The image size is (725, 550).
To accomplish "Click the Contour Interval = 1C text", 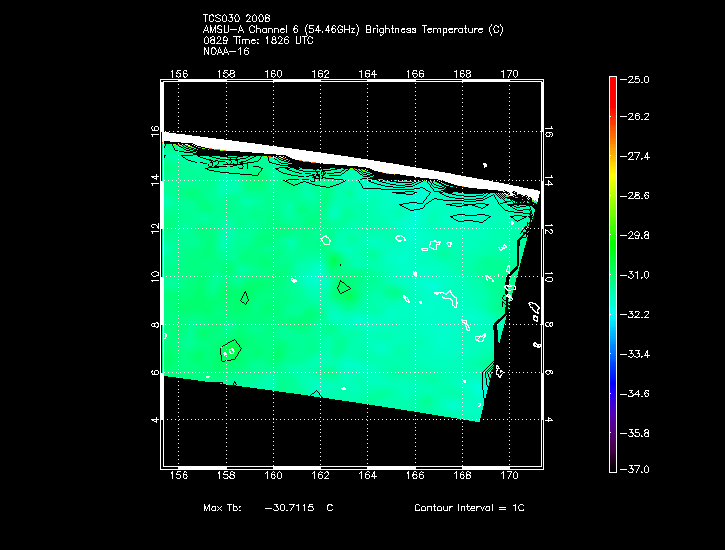I will pos(469,508).
